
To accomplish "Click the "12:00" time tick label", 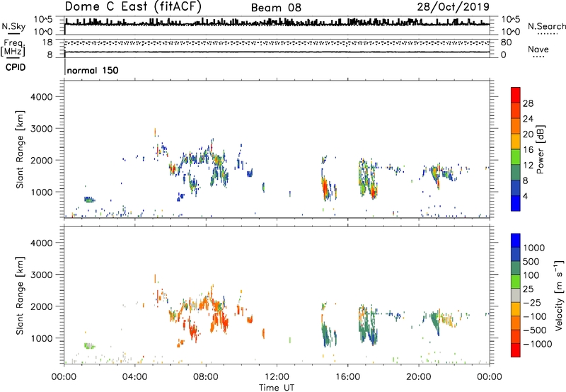I will (x=277, y=377).
